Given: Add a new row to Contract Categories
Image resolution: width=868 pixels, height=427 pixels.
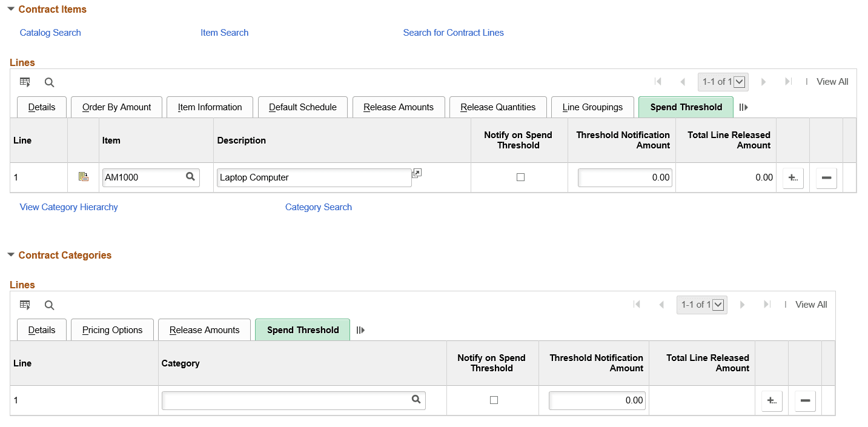Looking at the screenshot, I should (x=772, y=400).
